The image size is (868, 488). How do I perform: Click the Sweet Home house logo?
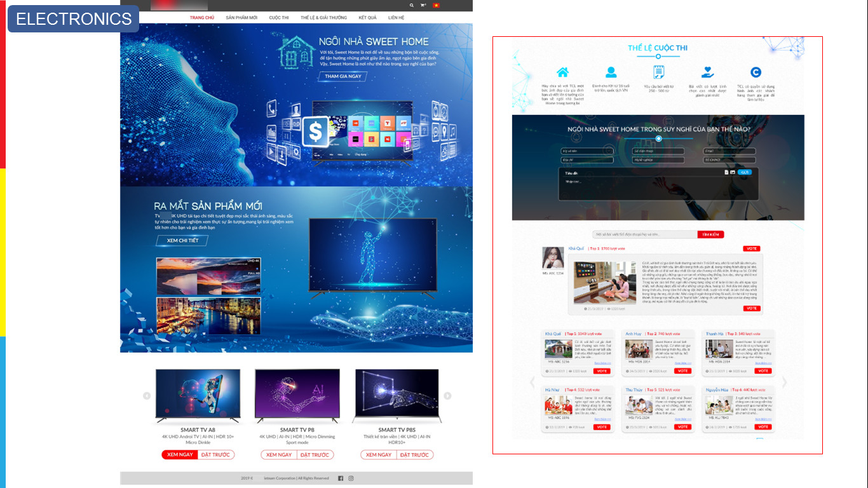pyautogui.click(x=297, y=51)
